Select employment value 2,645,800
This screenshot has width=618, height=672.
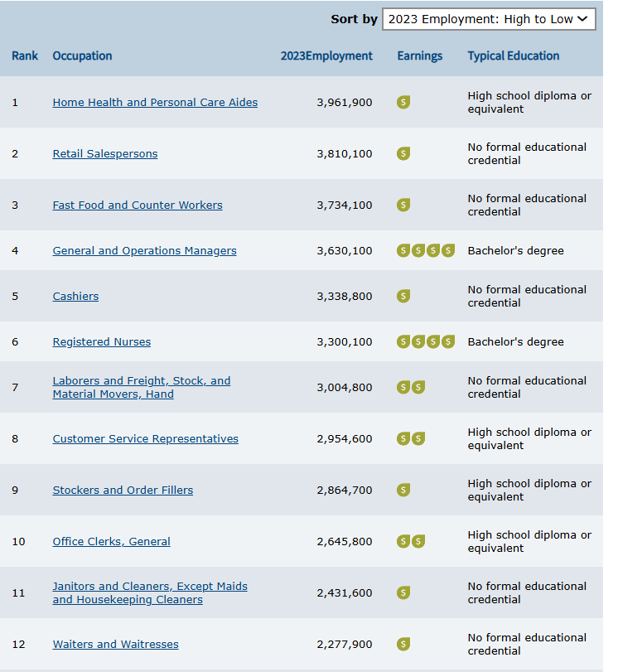(345, 542)
